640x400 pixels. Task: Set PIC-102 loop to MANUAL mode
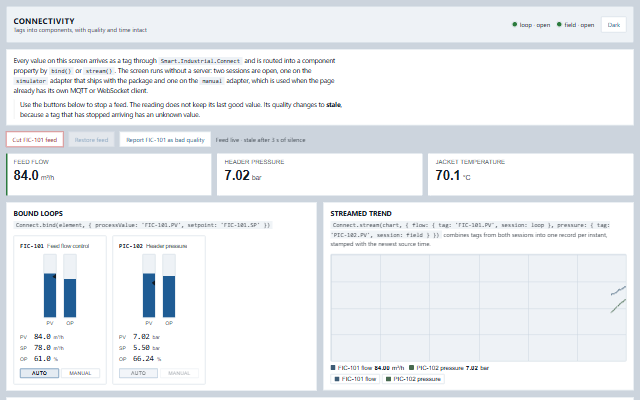coord(179,373)
